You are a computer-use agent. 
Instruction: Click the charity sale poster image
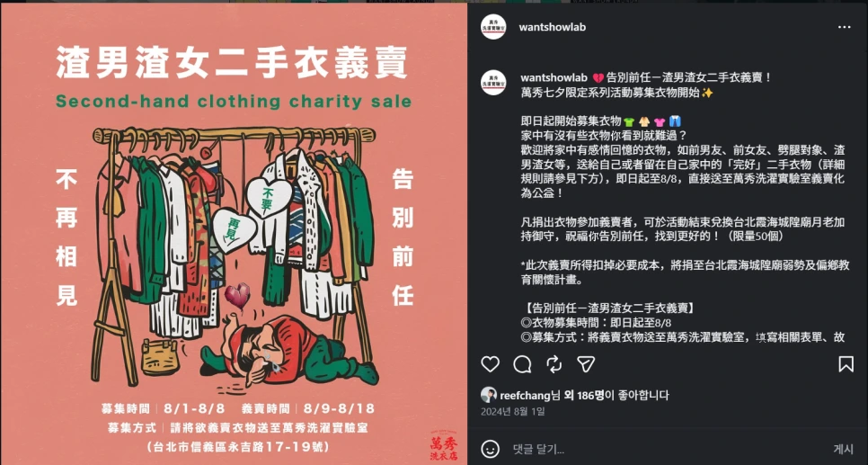(x=234, y=233)
